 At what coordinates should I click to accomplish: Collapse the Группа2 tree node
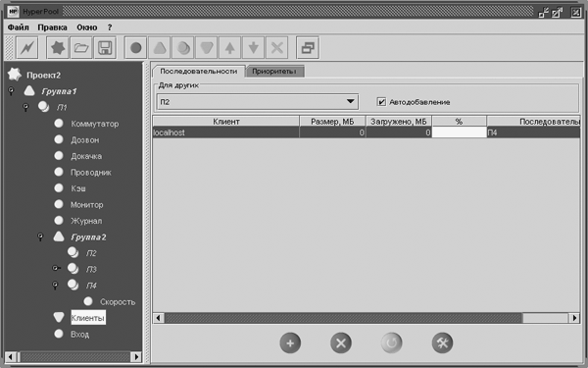(x=41, y=237)
